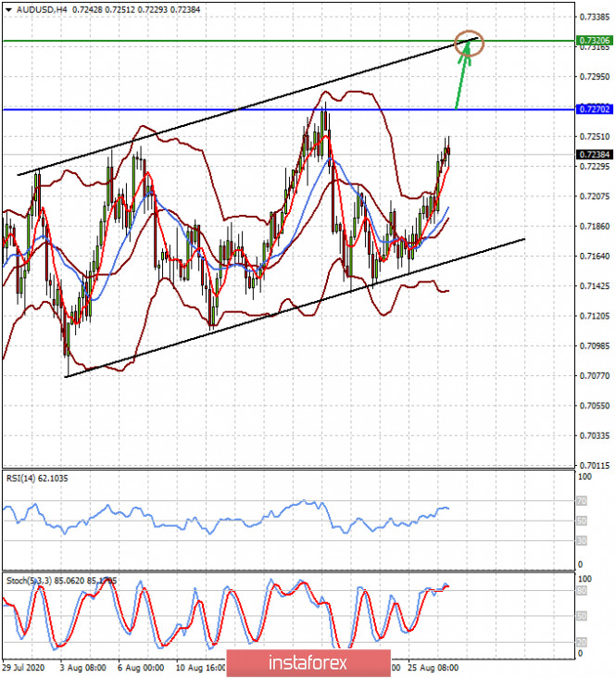Screen dimensions: 616x678
Task: Click the 6 Aug 00:00 time label
Action: [x=142, y=667]
